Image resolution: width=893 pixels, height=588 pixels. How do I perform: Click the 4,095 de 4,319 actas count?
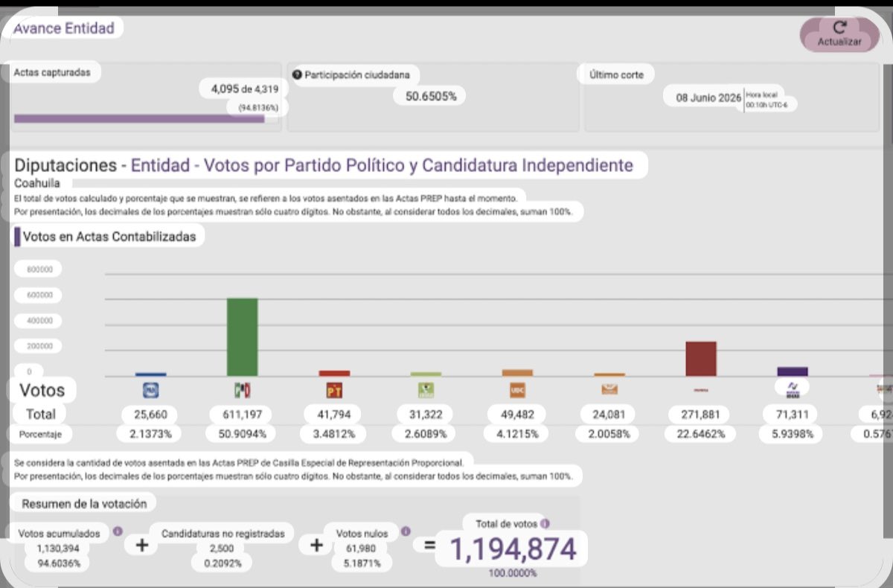pyautogui.click(x=245, y=89)
